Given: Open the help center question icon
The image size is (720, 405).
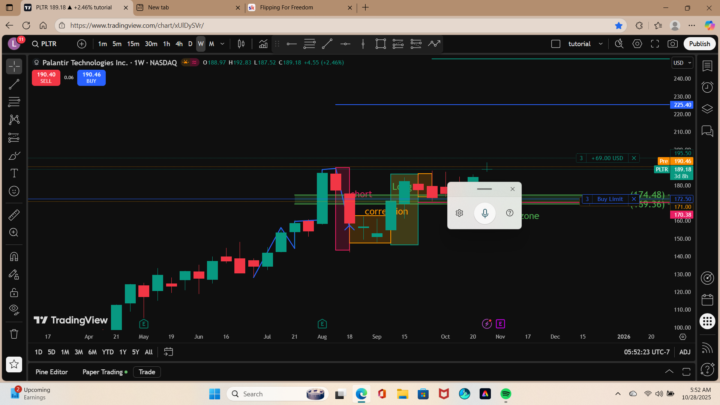Looking at the screenshot, I should coord(707,369).
